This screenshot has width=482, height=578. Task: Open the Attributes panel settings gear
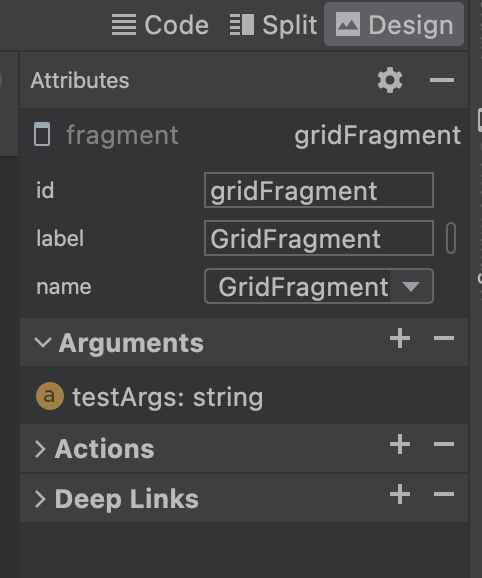(x=390, y=80)
